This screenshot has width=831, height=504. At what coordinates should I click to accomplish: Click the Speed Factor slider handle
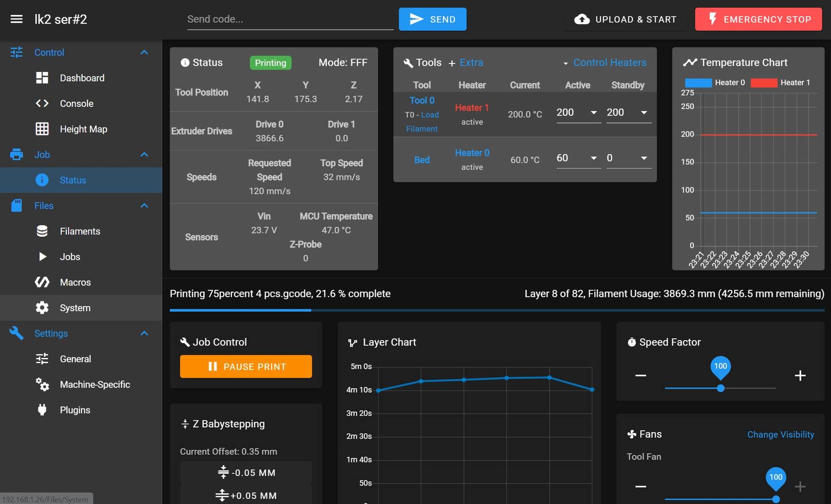point(720,388)
